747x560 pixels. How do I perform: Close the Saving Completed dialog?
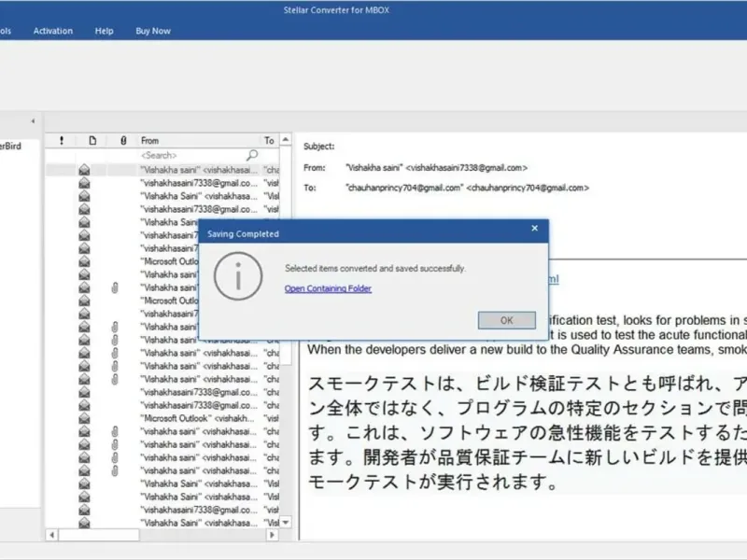[x=534, y=228]
